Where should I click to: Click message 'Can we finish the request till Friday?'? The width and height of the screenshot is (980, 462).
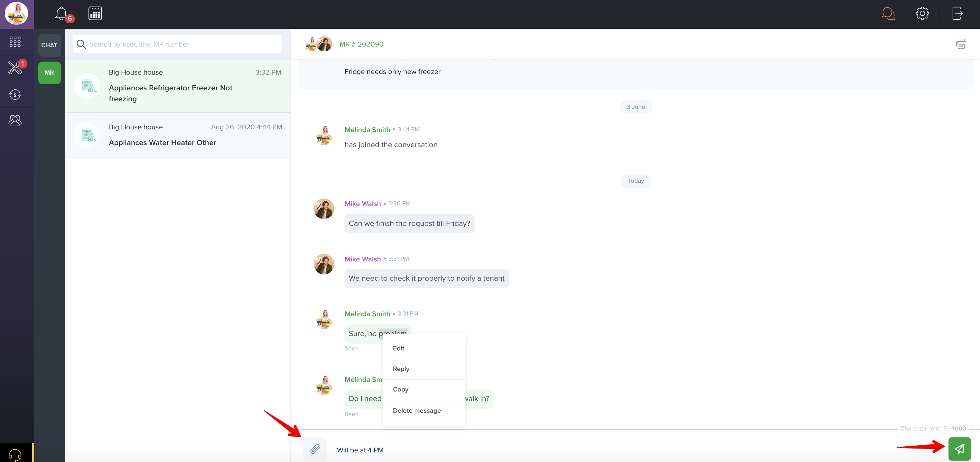coord(409,223)
